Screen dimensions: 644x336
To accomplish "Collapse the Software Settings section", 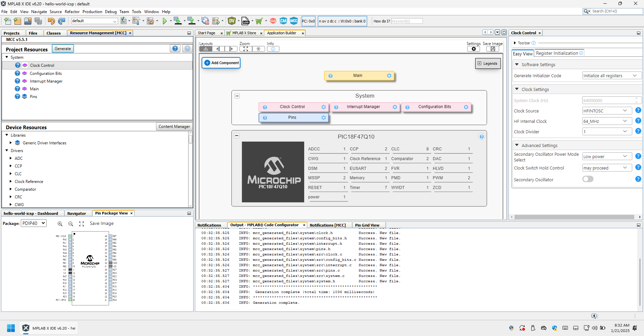I will [x=517, y=64].
